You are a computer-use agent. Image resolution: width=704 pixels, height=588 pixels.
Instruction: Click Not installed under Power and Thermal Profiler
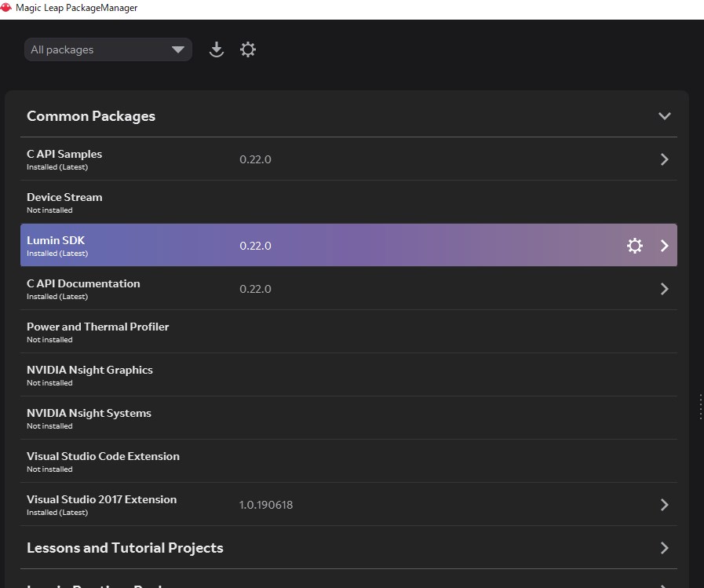click(49, 340)
